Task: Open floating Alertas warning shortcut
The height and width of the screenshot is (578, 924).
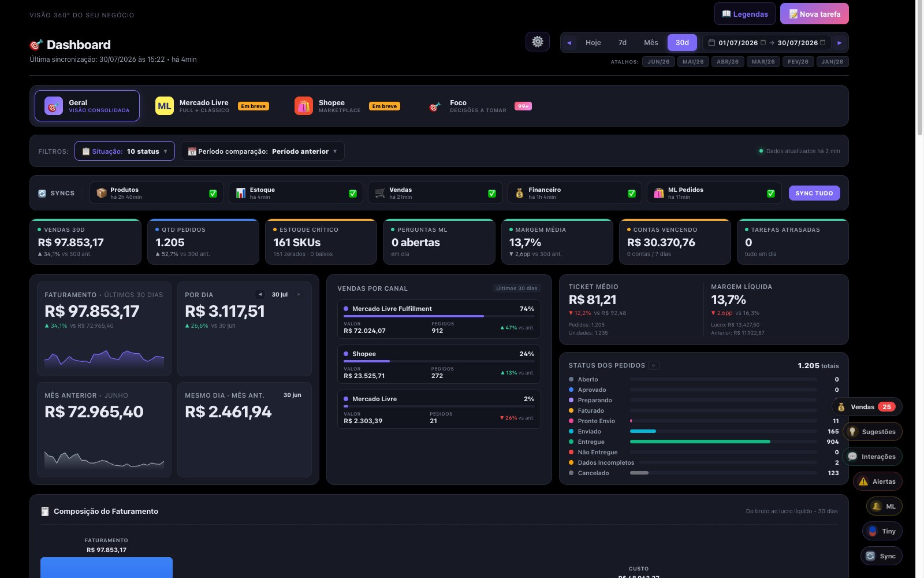Action: tap(878, 481)
